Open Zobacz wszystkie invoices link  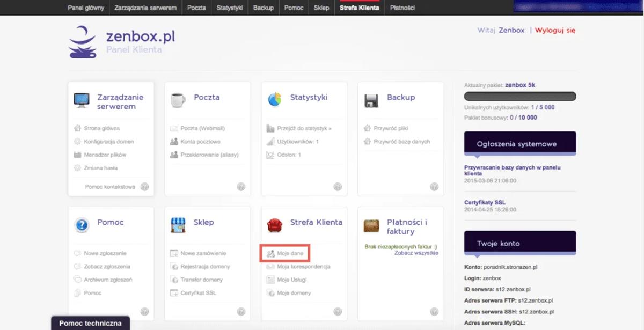click(x=416, y=253)
